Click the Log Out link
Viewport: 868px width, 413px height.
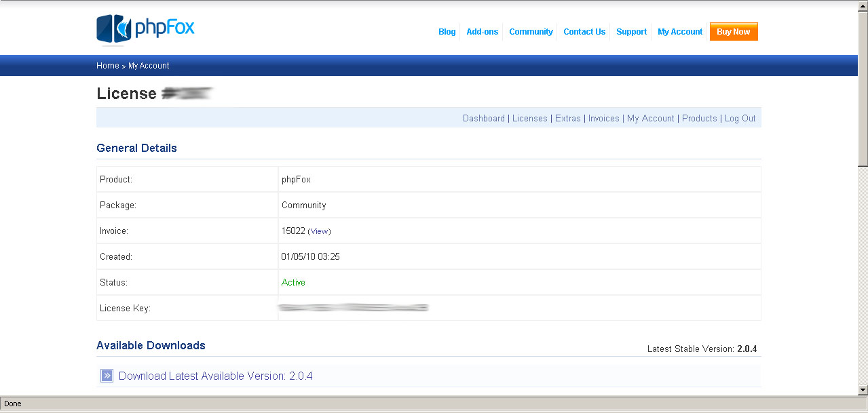[740, 118]
